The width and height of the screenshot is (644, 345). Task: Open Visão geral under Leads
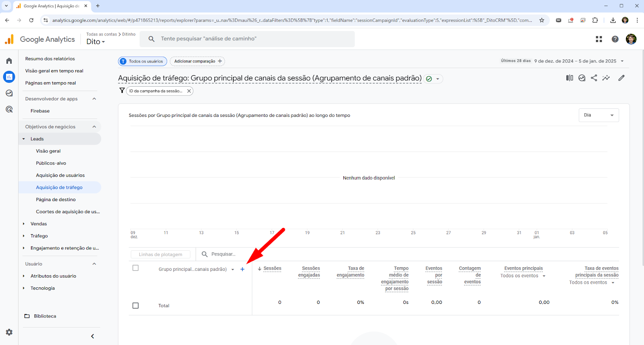tap(48, 151)
